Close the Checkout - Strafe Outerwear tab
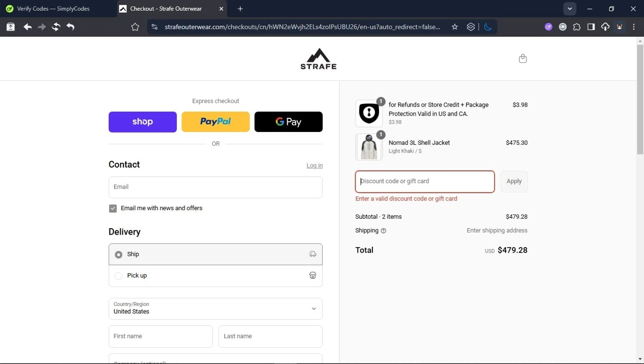The image size is (644, 364). [221, 9]
